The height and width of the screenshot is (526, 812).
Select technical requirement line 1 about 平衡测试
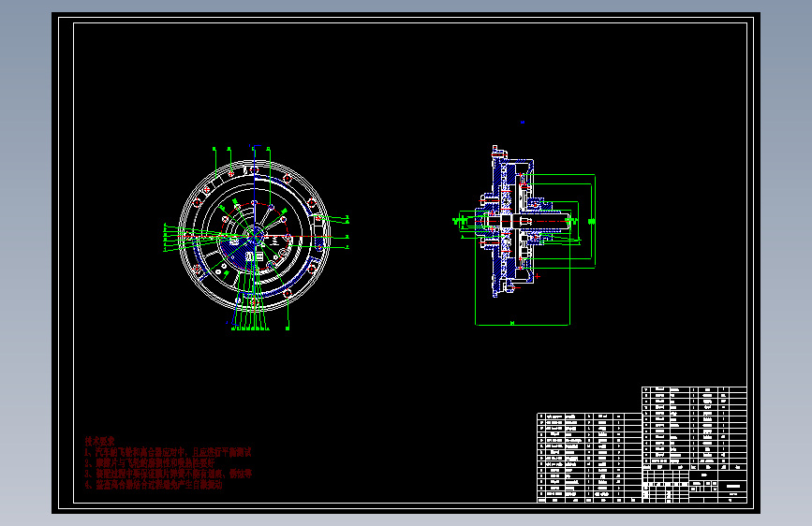pyautogui.click(x=169, y=452)
